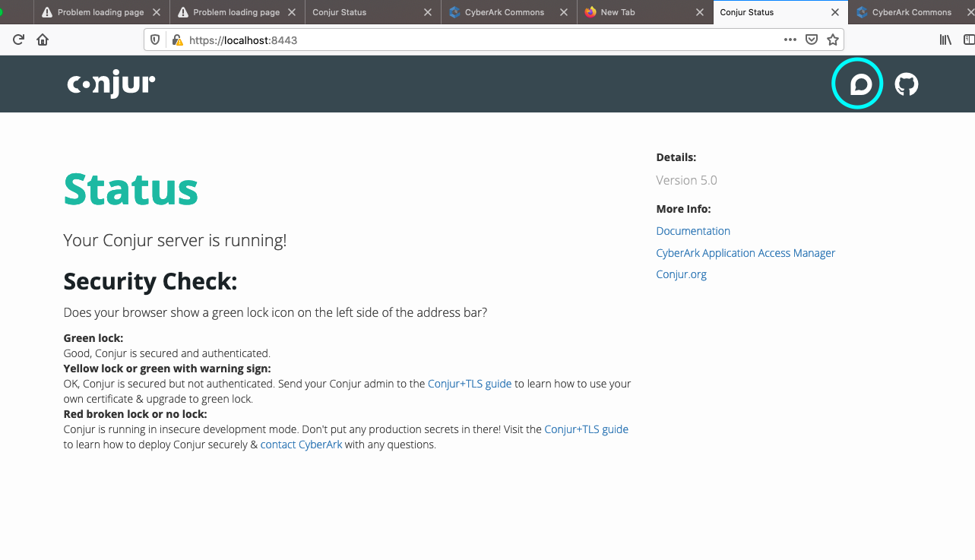The width and height of the screenshot is (975, 560).
Task: Open the page actions three-dot menu
Action: [790, 40]
